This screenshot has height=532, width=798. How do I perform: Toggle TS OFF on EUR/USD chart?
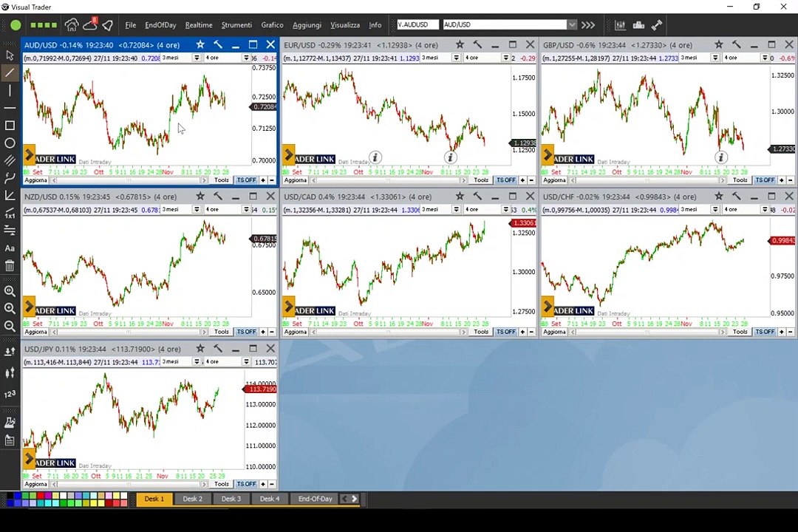(506, 180)
